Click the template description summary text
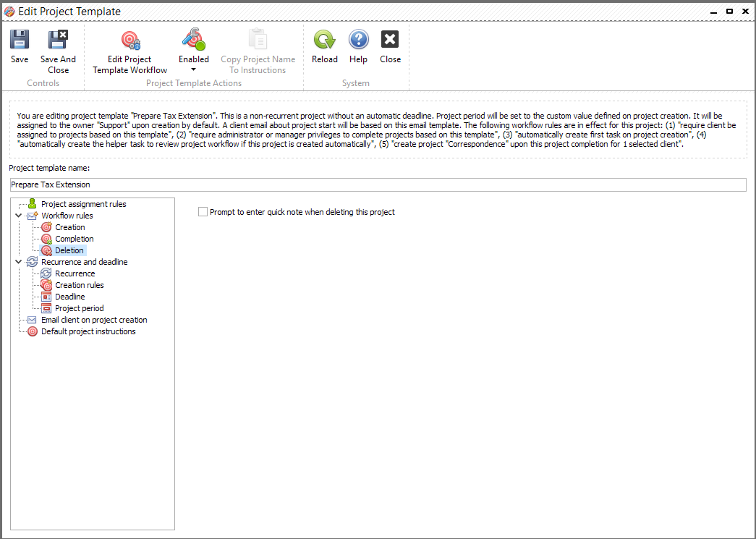Viewport: 756px width, 539px height. point(378,130)
